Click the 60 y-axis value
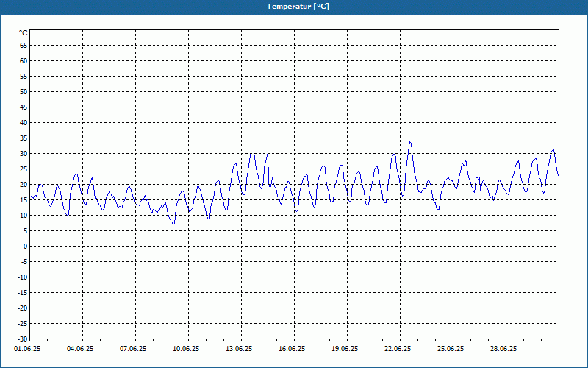 (x=24, y=61)
